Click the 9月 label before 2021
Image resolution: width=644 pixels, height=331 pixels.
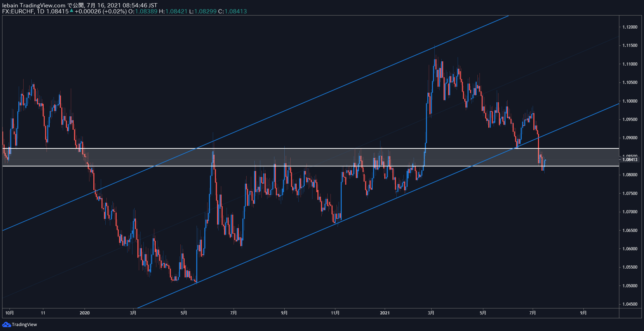(284, 313)
